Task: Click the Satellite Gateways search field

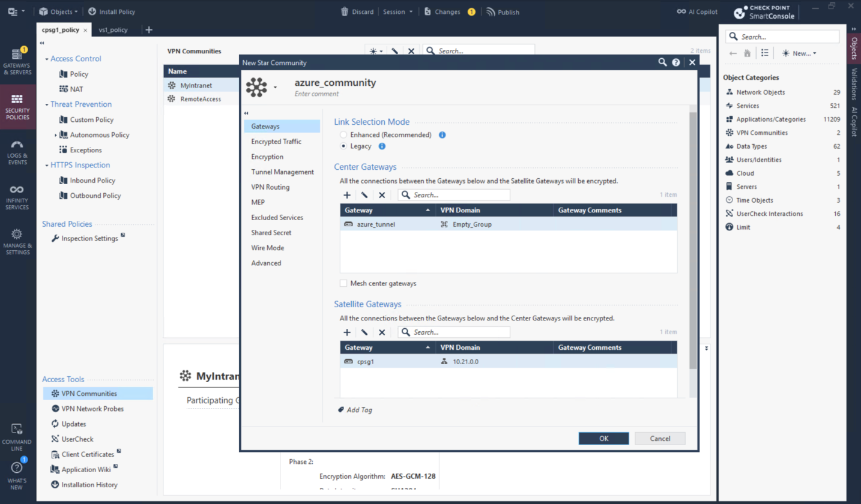Action: coord(459,332)
